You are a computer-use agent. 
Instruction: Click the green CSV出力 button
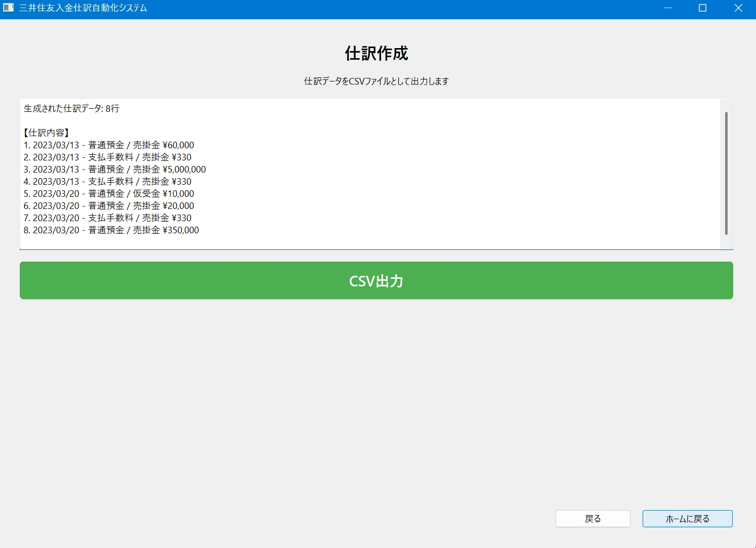pos(376,280)
